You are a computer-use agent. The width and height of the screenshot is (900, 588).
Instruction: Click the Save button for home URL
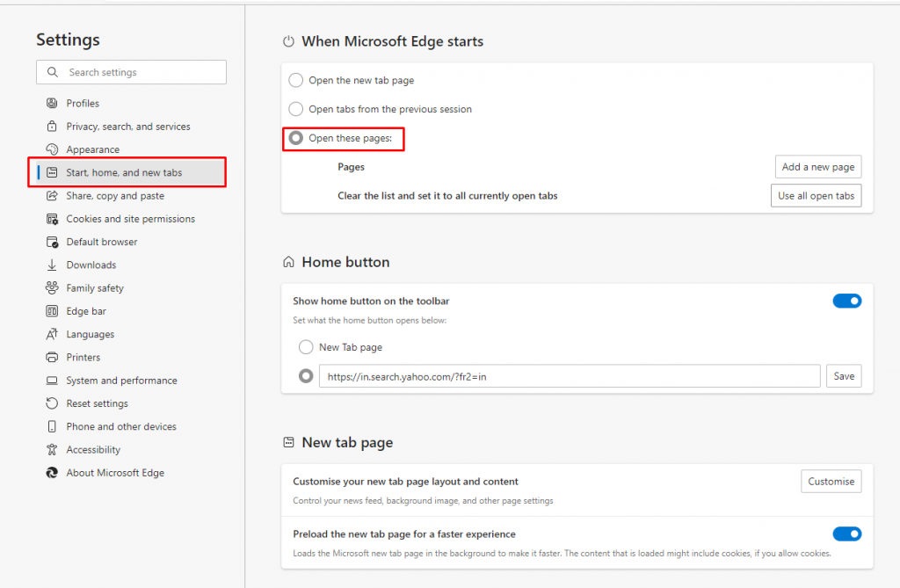pos(844,376)
